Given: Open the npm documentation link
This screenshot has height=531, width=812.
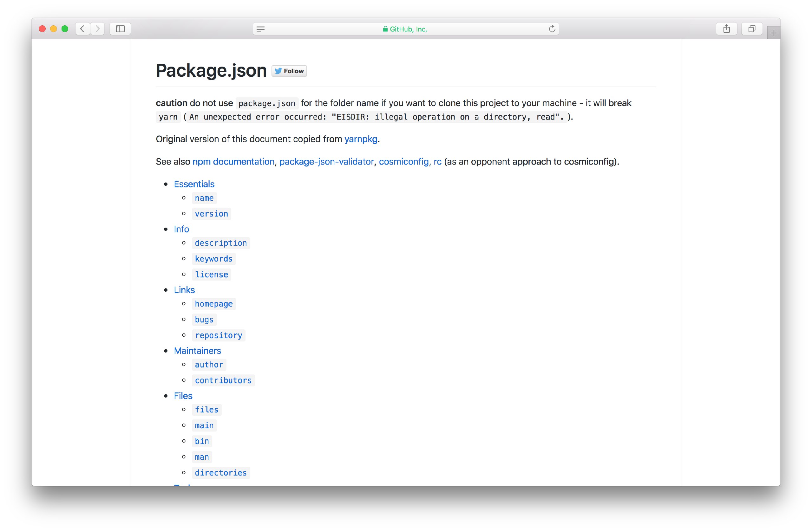Looking at the screenshot, I should [233, 162].
